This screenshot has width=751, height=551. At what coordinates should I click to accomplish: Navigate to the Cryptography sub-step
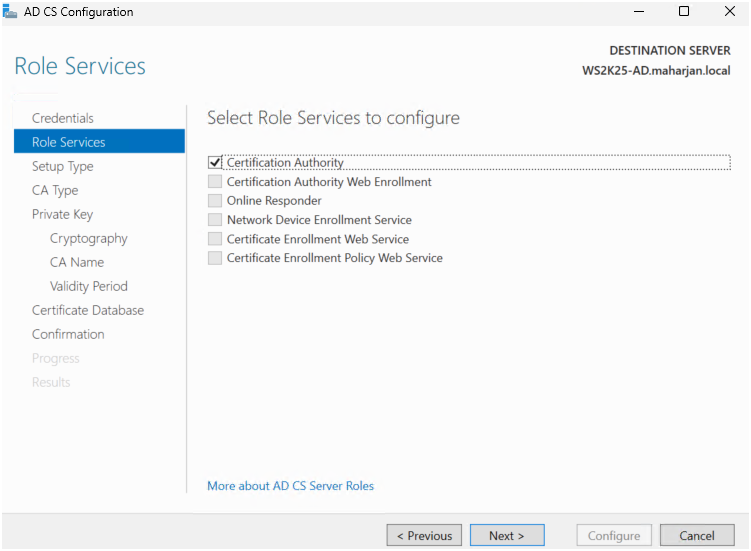click(x=88, y=238)
